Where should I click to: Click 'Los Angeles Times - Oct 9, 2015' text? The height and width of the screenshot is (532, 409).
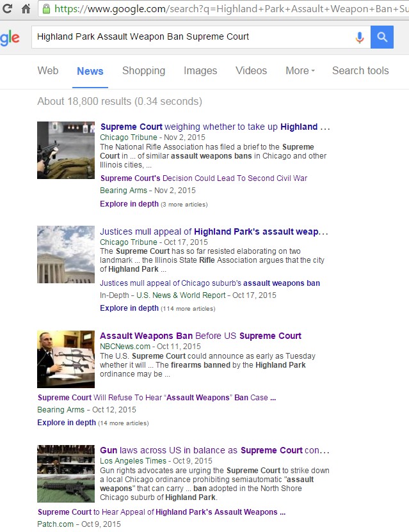tap(156, 461)
